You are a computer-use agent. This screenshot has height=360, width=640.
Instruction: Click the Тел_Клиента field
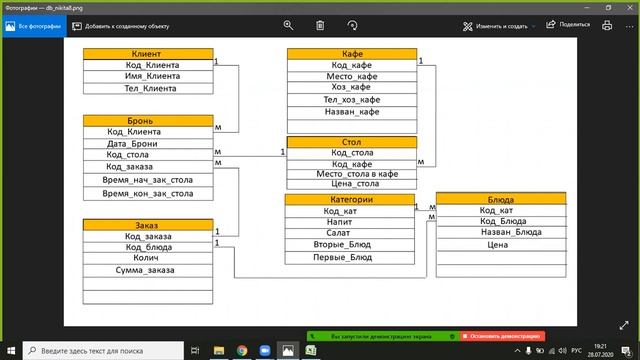pyautogui.click(x=148, y=88)
